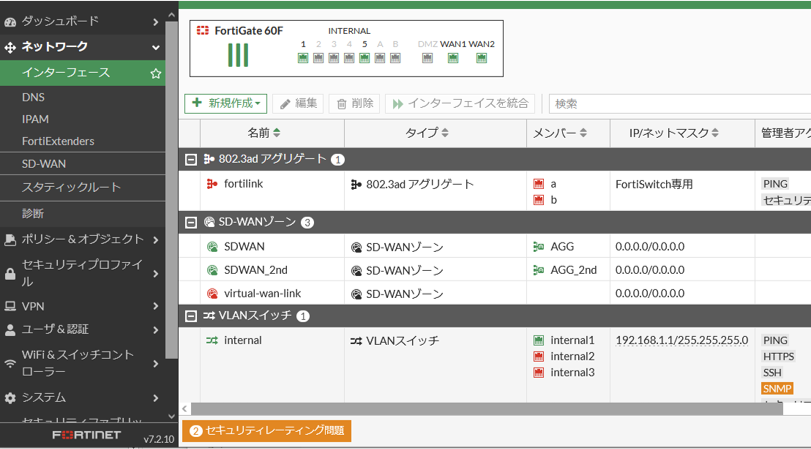Click member a port icon
This screenshot has height=449, width=811.
538,184
